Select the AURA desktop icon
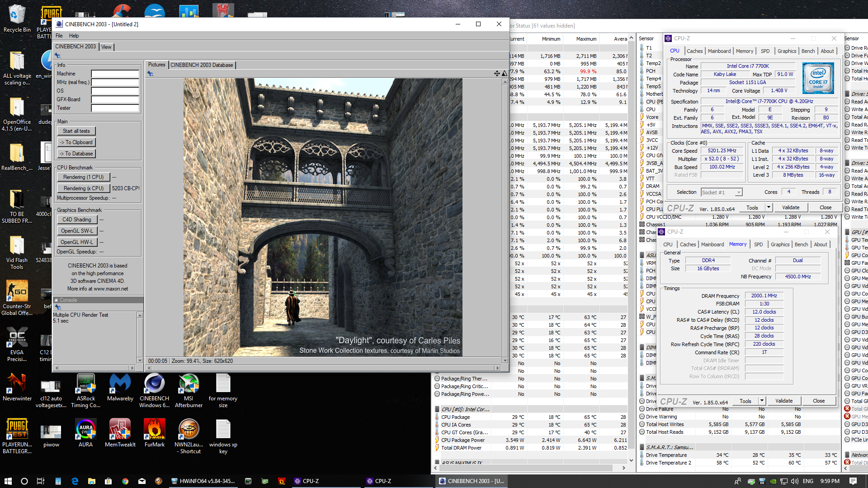Image resolution: width=868 pixels, height=488 pixels. tap(85, 433)
